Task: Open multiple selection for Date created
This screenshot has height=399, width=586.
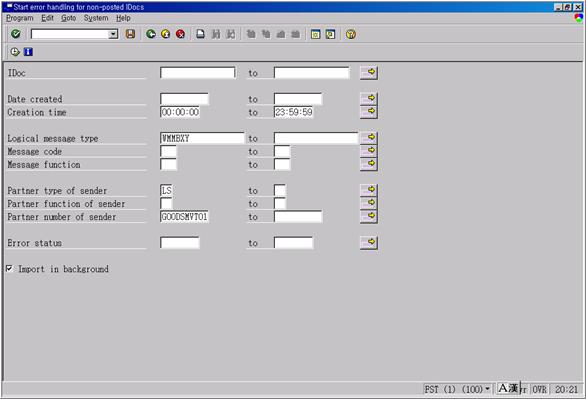Action: (369, 99)
